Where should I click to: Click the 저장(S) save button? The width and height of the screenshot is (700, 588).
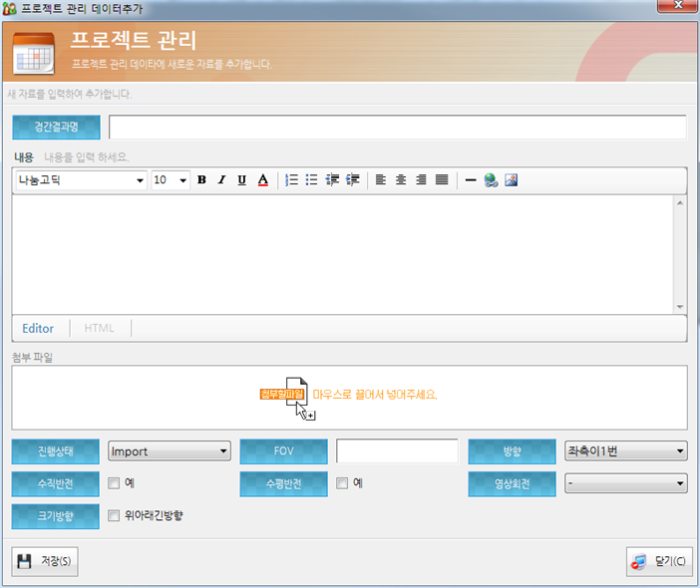click(x=45, y=562)
